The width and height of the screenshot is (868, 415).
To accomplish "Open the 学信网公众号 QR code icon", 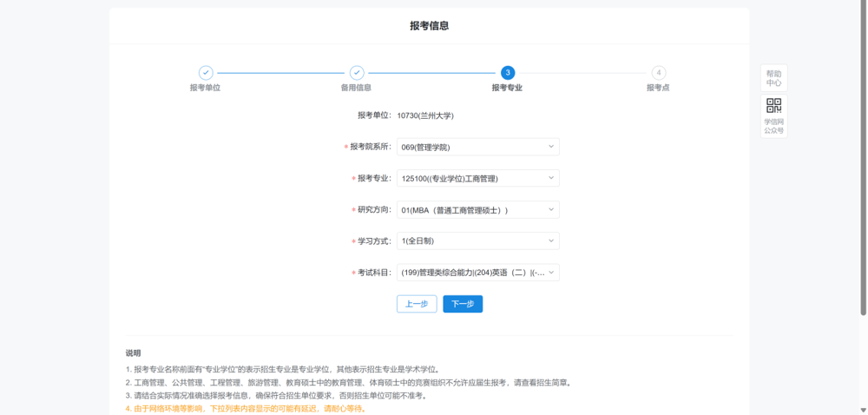I will [773, 105].
